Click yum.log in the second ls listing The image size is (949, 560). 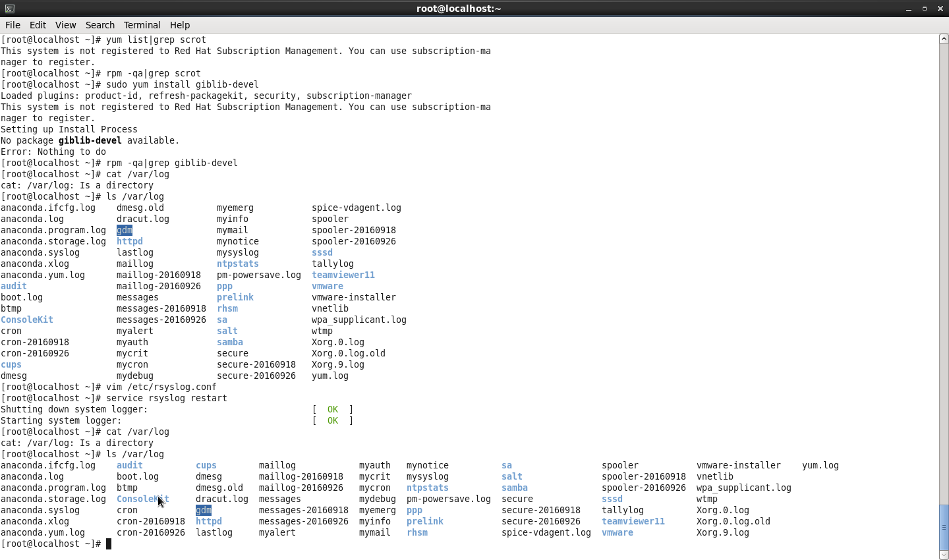(820, 465)
